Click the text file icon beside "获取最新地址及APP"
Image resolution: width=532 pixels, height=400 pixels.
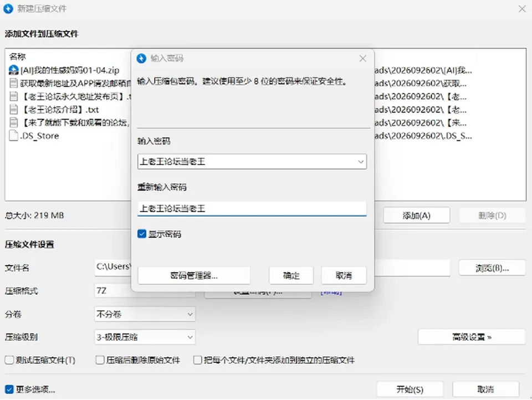[x=13, y=83]
